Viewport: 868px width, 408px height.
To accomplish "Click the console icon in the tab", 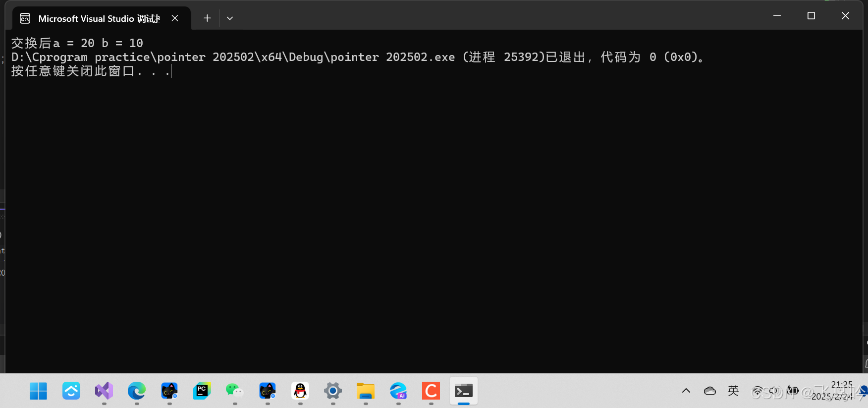I will (25, 19).
